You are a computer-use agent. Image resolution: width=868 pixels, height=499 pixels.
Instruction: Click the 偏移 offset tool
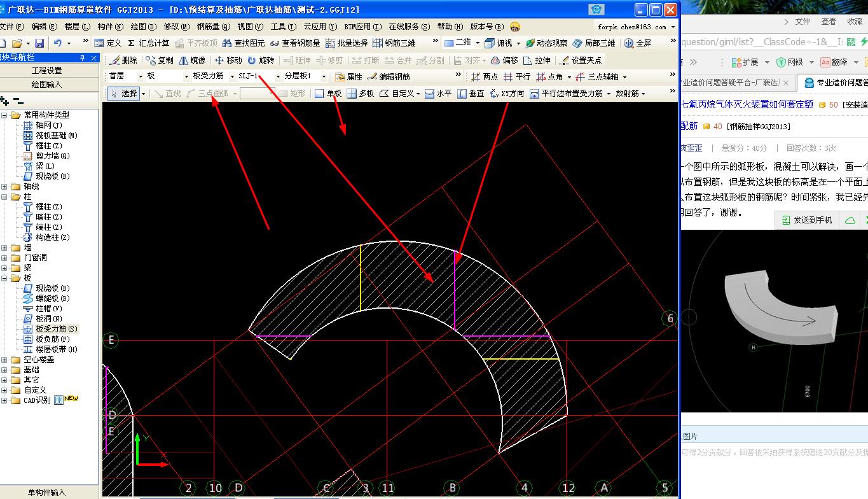(504, 60)
